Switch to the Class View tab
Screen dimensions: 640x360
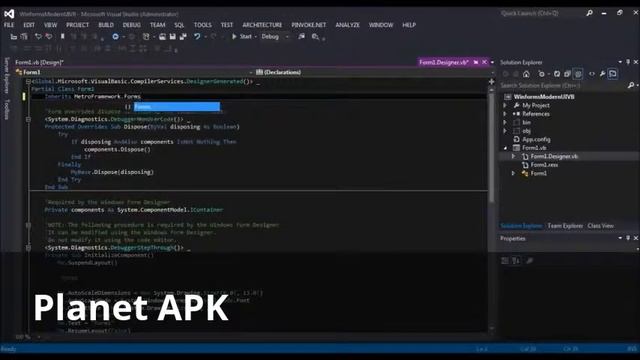click(600, 226)
